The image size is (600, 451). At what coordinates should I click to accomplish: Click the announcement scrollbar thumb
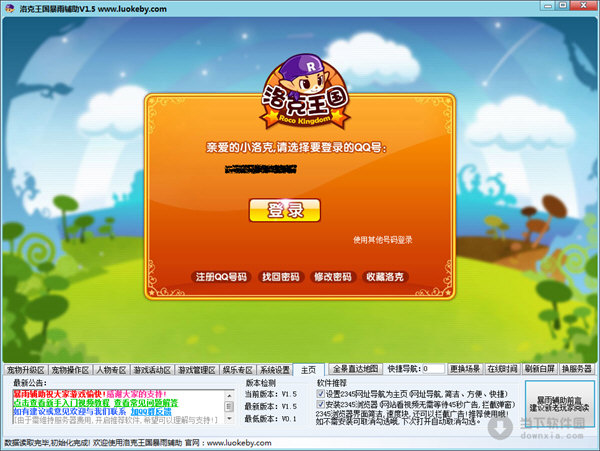[x=229, y=406]
